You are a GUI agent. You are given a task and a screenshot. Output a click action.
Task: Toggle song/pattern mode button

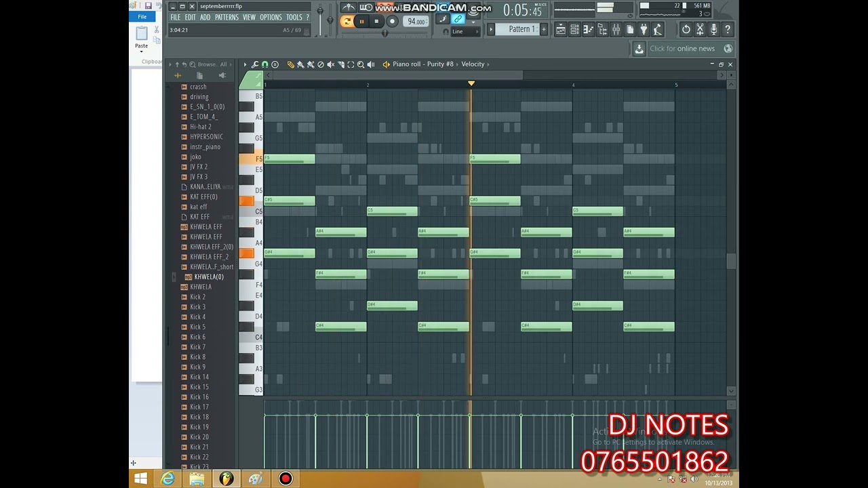[x=346, y=22]
